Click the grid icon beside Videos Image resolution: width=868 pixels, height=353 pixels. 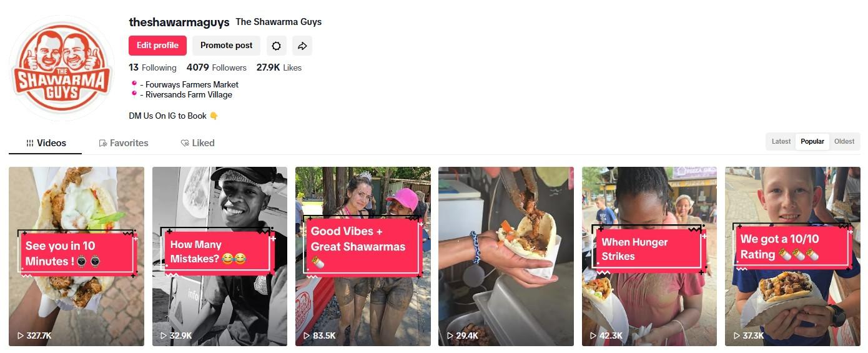(30, 143)
